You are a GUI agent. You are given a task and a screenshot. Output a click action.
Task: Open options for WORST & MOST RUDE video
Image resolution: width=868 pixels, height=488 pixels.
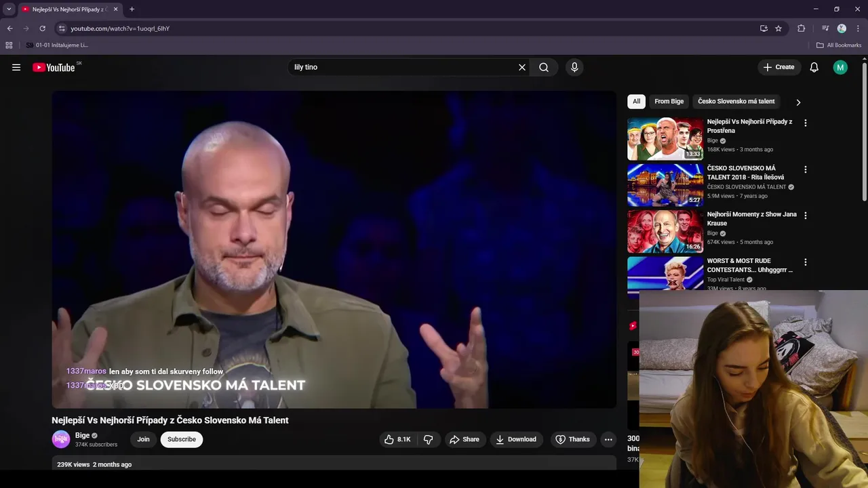coord(806,262)
